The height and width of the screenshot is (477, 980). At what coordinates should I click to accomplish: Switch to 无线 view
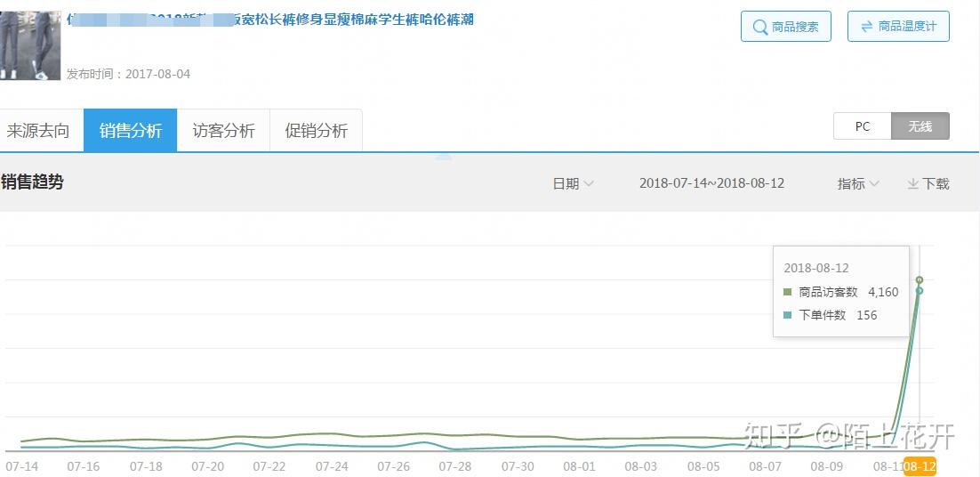tap(920, 126)
